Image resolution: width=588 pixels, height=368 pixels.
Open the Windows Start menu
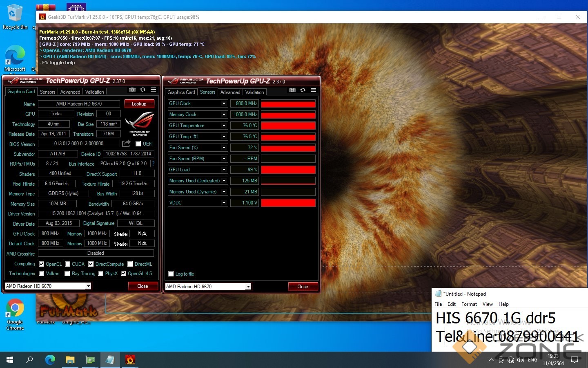tap(10, 360)
